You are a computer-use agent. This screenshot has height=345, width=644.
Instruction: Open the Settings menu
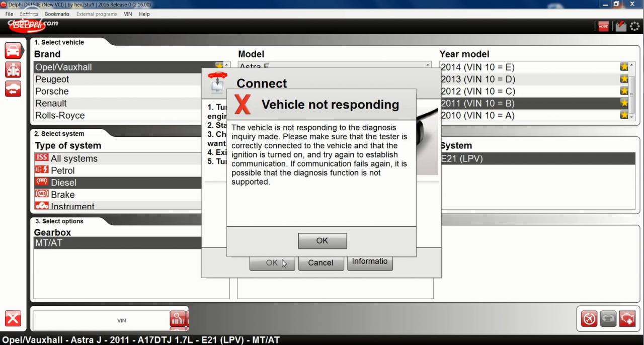pyautogui.click(x=29, y=14)
